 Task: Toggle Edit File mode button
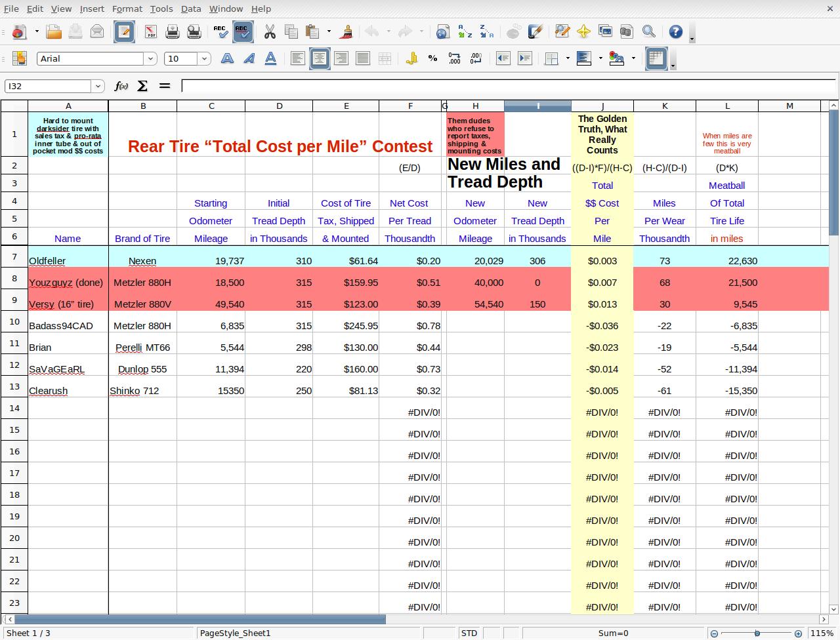point(124,31)
